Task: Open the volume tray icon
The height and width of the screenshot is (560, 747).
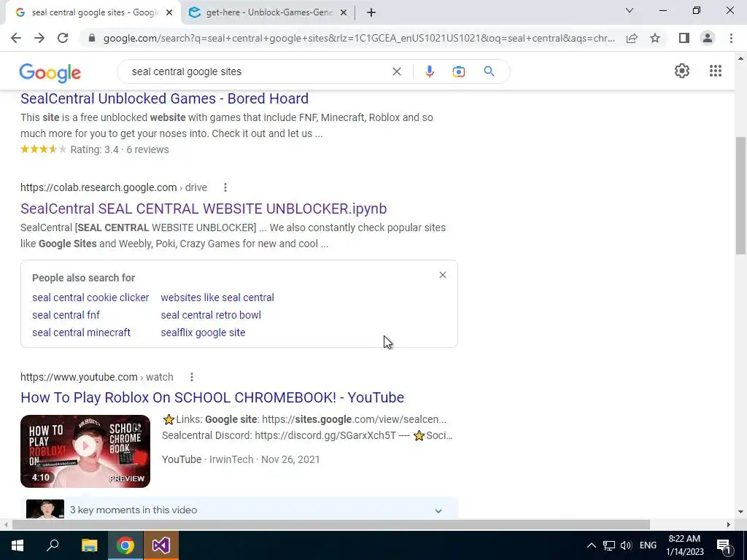Action: [x=626, y=545]
